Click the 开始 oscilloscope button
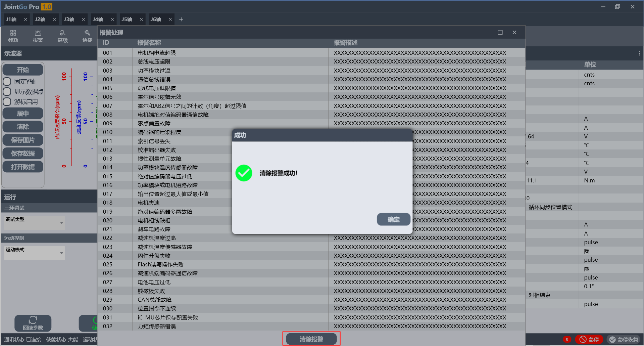Image resolution: width=644 pixels, height=346 pixels. click(23, 70)
